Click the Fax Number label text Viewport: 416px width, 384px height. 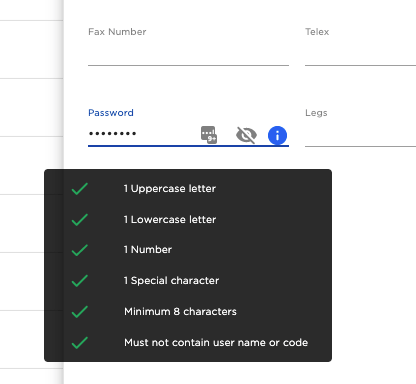pos(117,32)
